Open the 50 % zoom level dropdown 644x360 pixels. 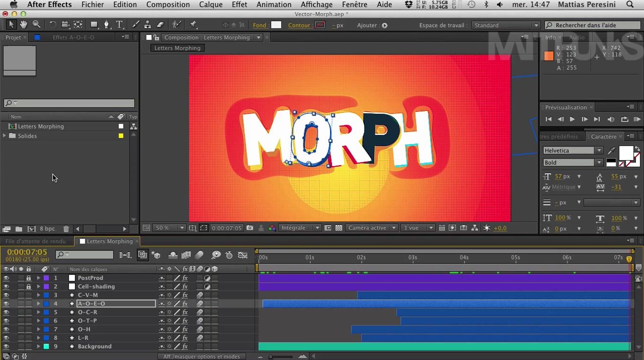pos(169,228)
